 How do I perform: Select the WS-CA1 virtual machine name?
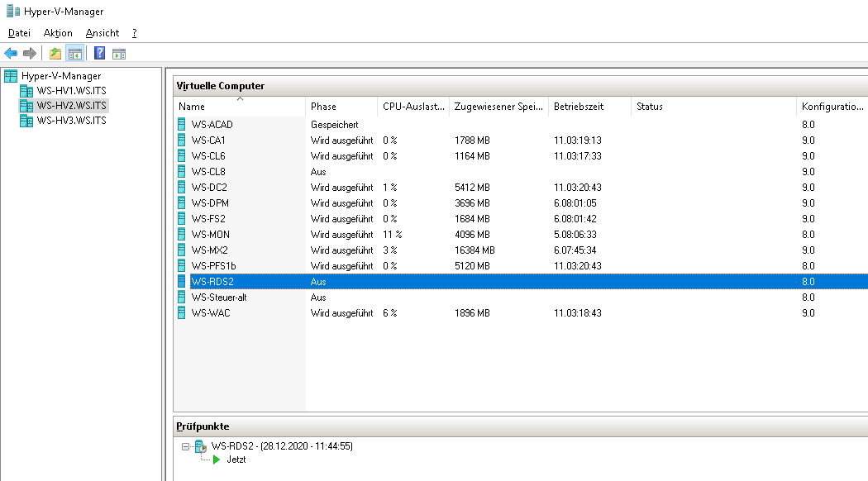208,140
